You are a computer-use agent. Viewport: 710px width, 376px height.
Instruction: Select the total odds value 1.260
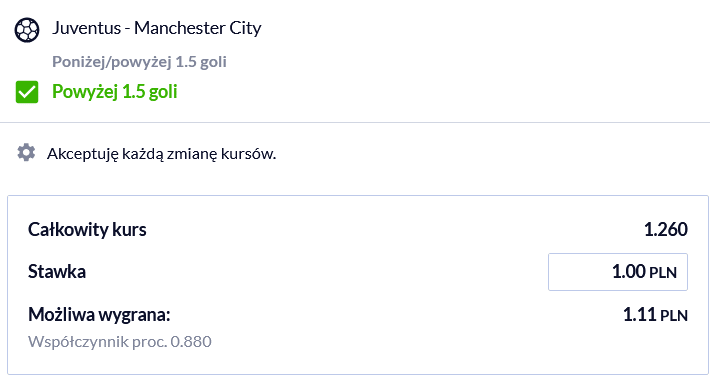pos(666,230)
